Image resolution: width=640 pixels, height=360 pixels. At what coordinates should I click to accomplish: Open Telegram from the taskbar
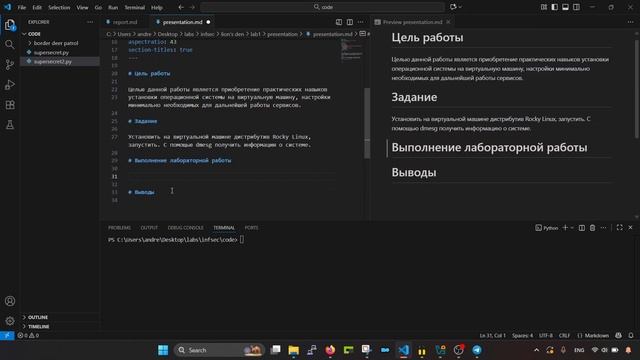click(x=477, y=350)
